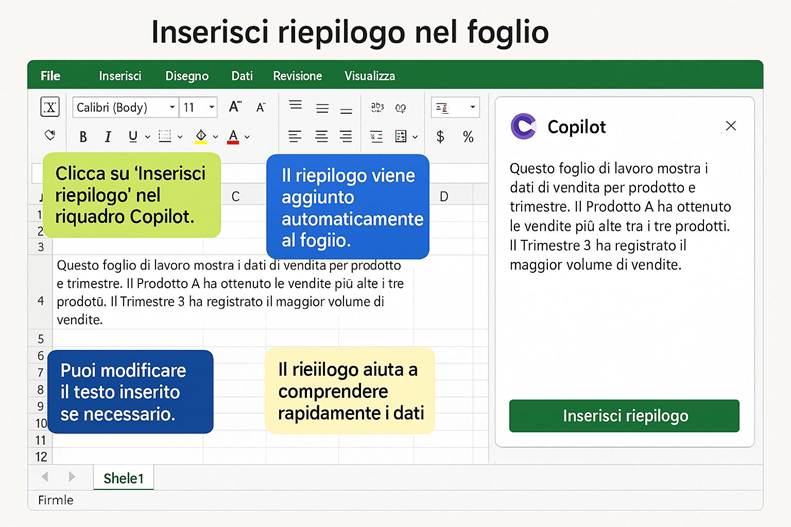This screenshot has height=527, width=791.
Task: Toggle bold formatting
Action: [x=83, y=137]
